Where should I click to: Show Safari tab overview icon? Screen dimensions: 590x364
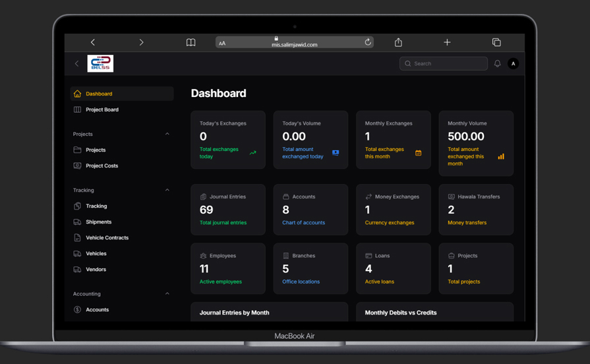tap(496, 42)
